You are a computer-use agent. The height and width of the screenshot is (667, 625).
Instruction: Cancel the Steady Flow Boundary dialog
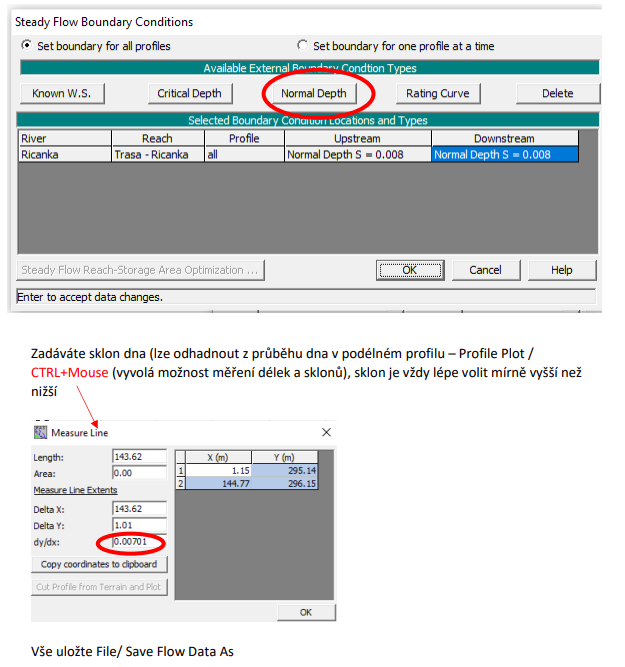pos(485,270)
